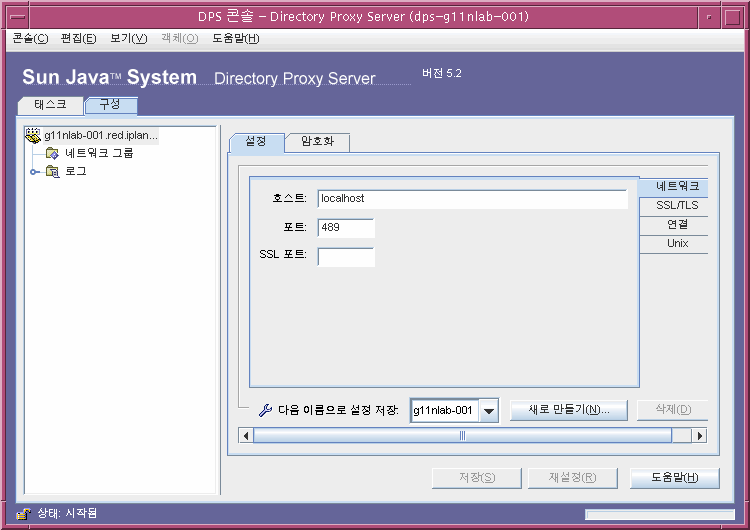Click the horizontal scrollbar right arrow

699,436
